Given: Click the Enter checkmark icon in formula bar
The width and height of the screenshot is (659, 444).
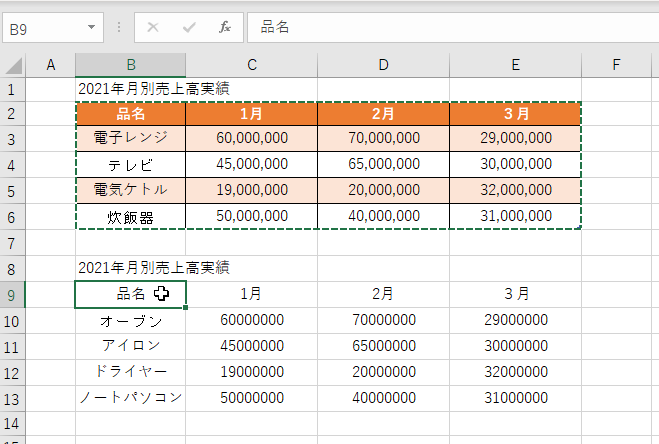Looking at the screenshot, I should click(x=189, y=27).
